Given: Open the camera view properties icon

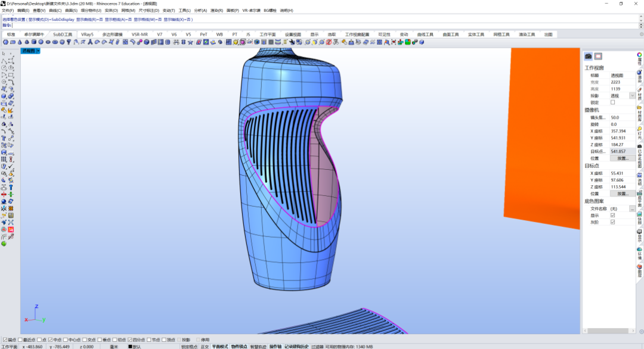Looking at the screenshot, I should click(x=588, y=56).
